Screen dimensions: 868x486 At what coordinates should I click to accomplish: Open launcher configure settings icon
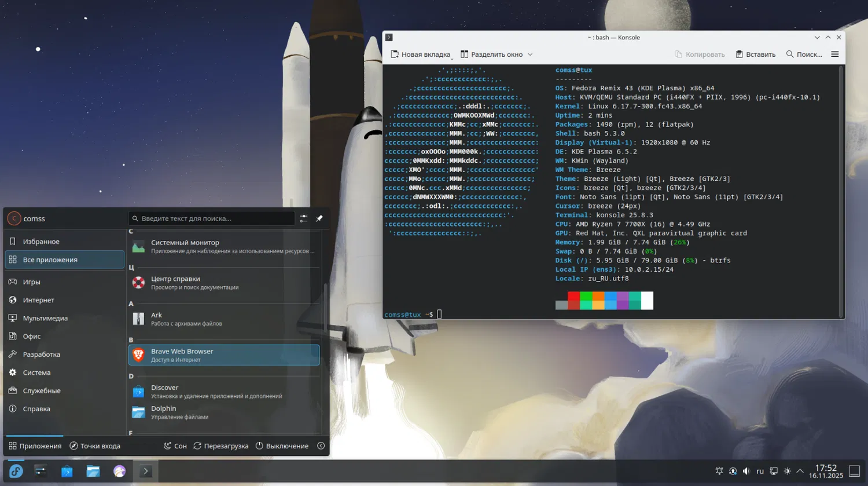point(304,218)
